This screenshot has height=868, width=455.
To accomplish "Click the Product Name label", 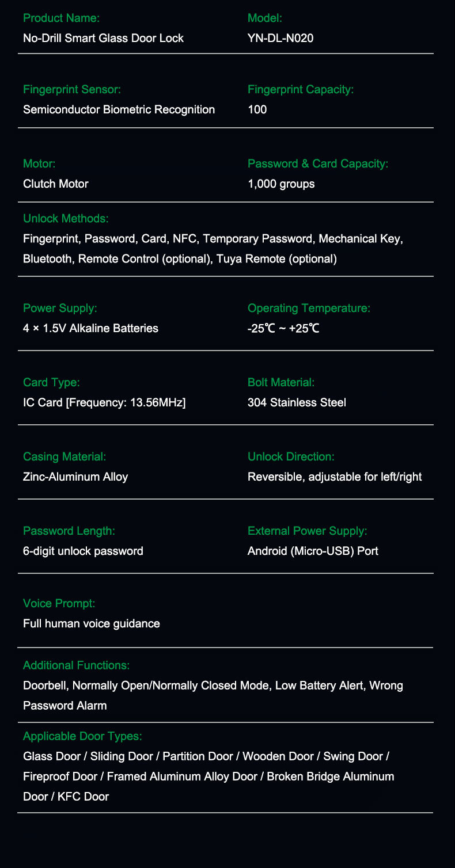I will [x=61, y=18].
